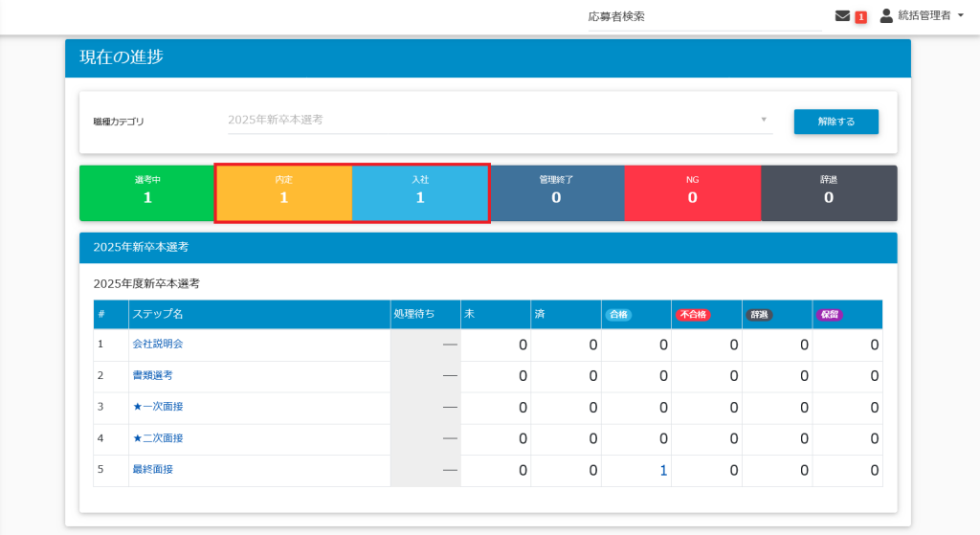This screenshot has height=535, width=980.
Task: Open the ★一次面接 step link
Action: click(x=158, y=407)
